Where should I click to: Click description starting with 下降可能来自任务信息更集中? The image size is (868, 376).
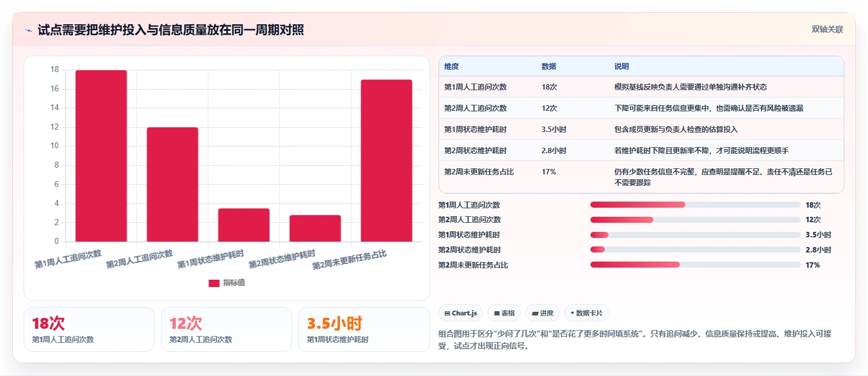[x=709, y=108]
